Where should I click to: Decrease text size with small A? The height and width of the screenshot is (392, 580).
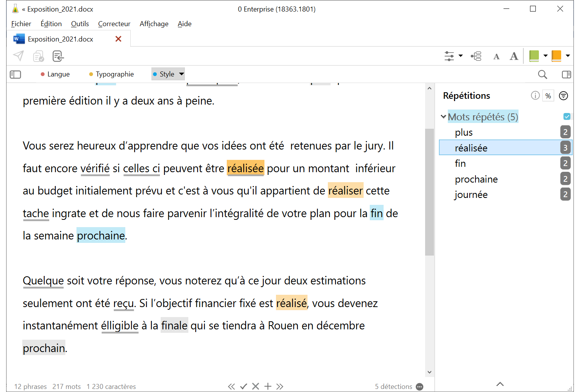tap(496, 57)
